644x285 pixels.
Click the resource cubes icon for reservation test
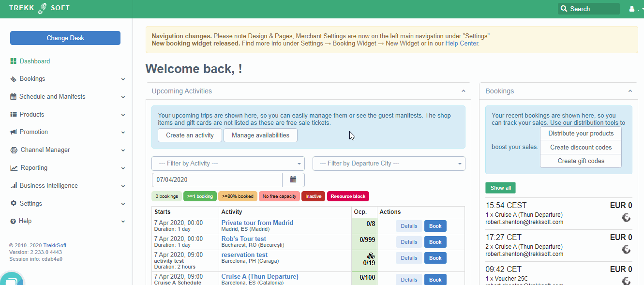371,255
